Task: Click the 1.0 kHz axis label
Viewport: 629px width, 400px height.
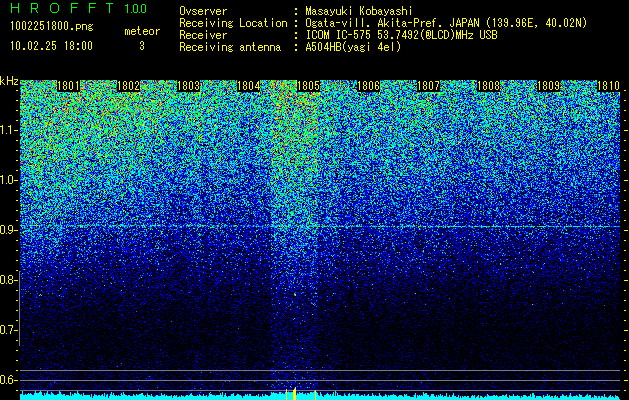Action: click(x=9, y=180)
